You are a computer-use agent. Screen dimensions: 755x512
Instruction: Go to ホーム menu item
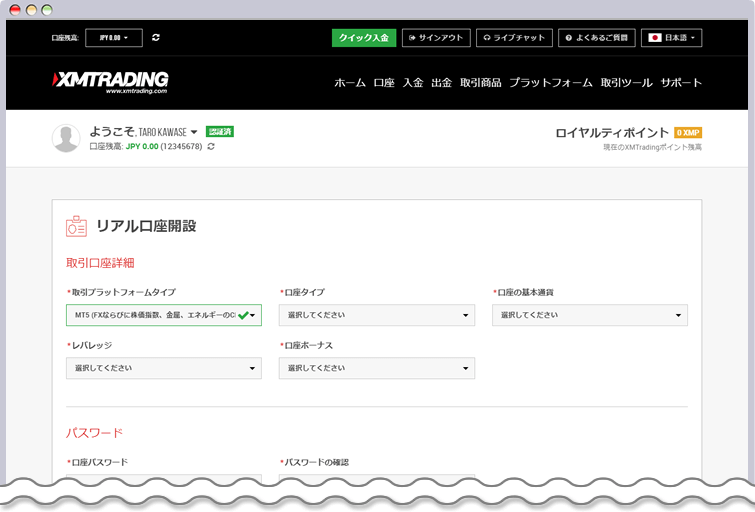pos(350,83)
